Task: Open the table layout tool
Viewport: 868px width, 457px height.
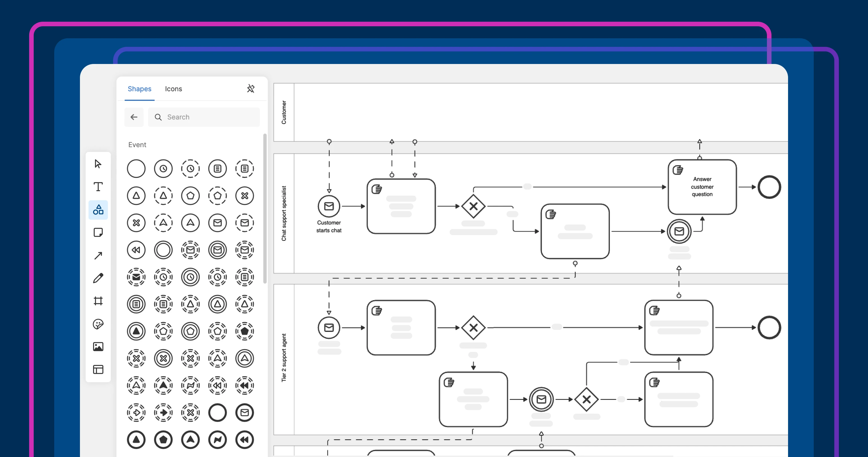Action: (x=98, y=370)
